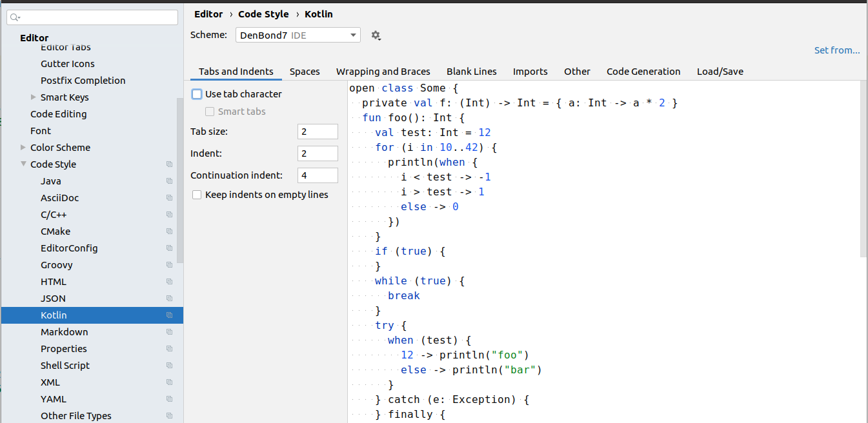Select Postfix Completion settings
Screen dimensions: 868x423
[83, 81]
